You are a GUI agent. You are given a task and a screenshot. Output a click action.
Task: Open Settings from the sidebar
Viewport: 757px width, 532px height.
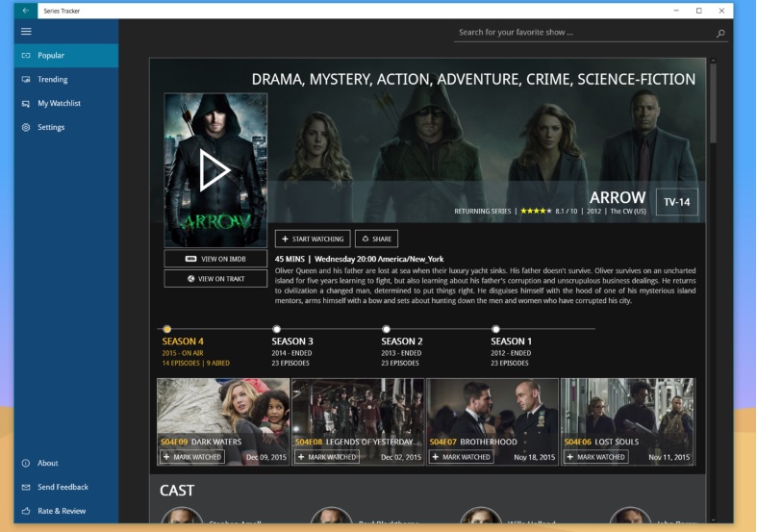point(51,127)
